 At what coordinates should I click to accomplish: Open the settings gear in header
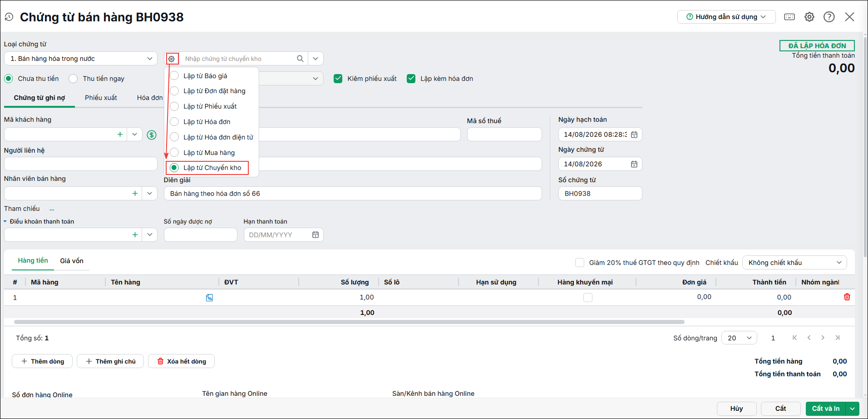click(x=809, y=17)
